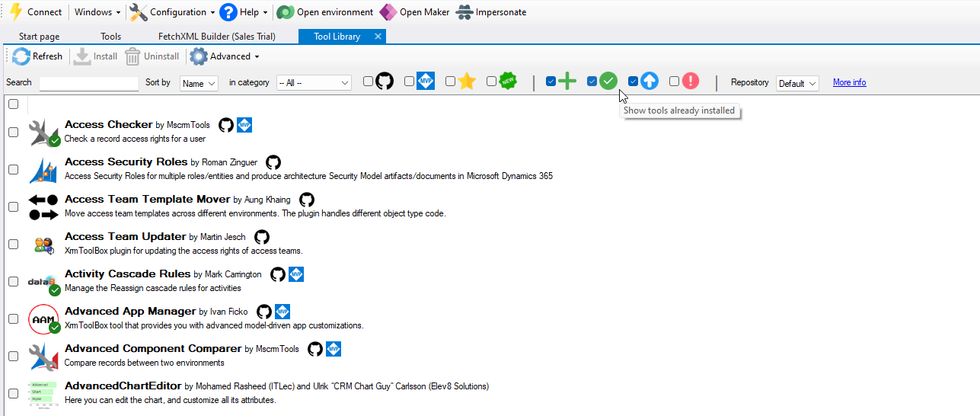The image size is (980, 416).
Task: Select the Tool Library tab
Action: click(x=337, y=37)
